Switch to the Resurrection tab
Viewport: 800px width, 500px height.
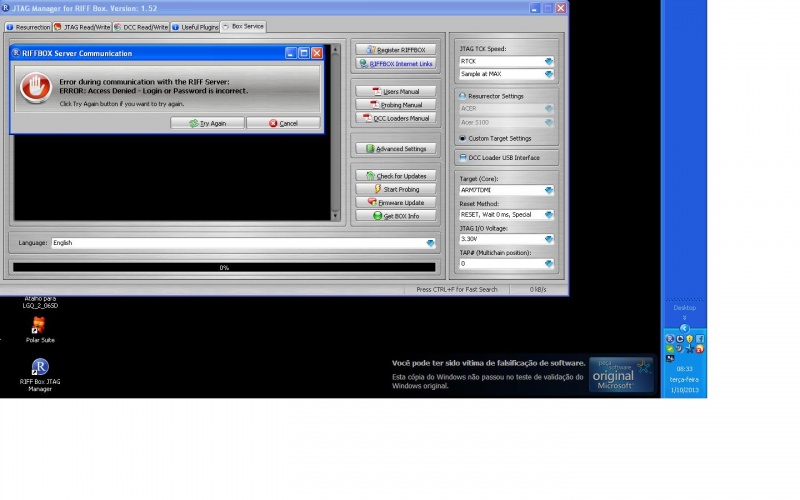point(28,27)
